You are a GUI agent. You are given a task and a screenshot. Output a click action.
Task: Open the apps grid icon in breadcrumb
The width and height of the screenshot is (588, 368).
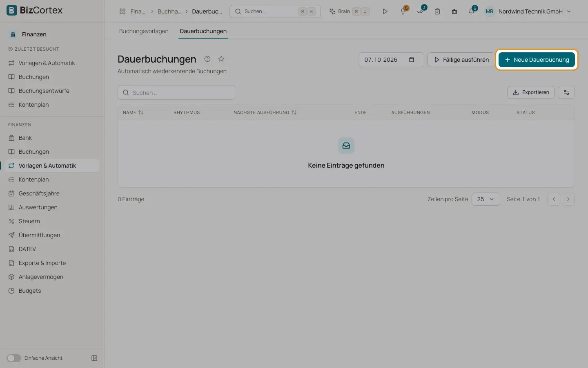[x=122, y=11]
